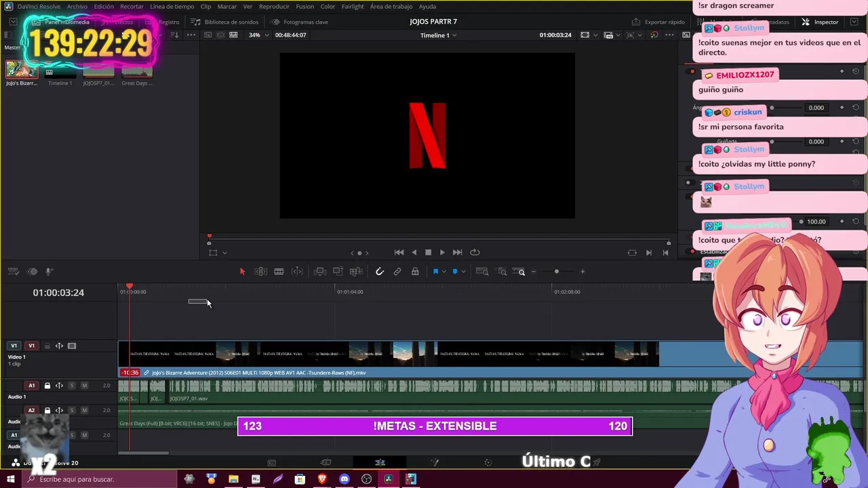
Task: Mute the Audio 1 track
Action: [x=84, y=386]
